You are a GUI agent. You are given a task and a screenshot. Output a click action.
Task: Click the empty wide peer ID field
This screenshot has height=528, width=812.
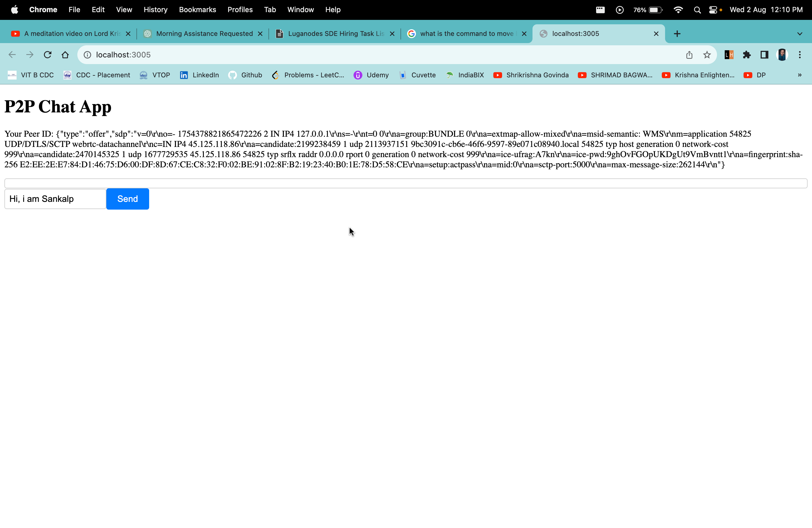[x=405, y=183]
